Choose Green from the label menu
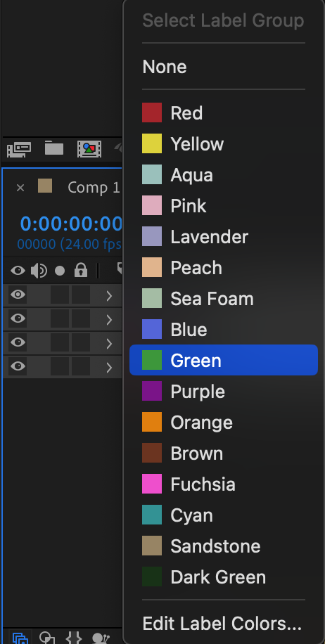Image resolution: width=325 pixels, height=644 pixels. (224, 360)
